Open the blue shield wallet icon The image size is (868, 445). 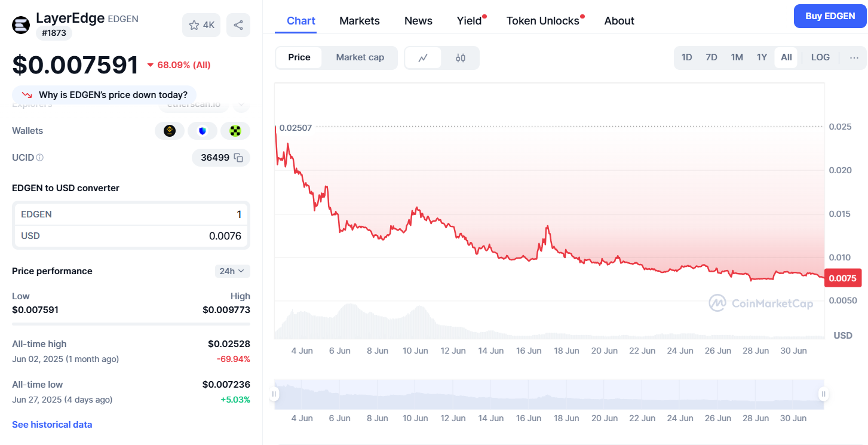pyautogui.click(x=203, y=131)
